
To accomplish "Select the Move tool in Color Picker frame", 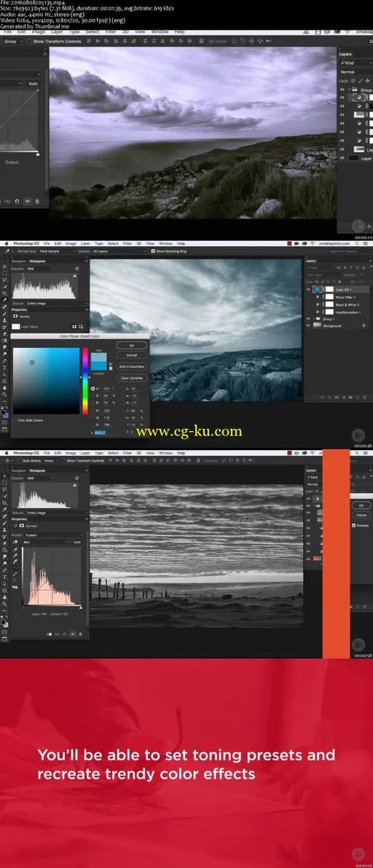I will click(x=4, y=267).
